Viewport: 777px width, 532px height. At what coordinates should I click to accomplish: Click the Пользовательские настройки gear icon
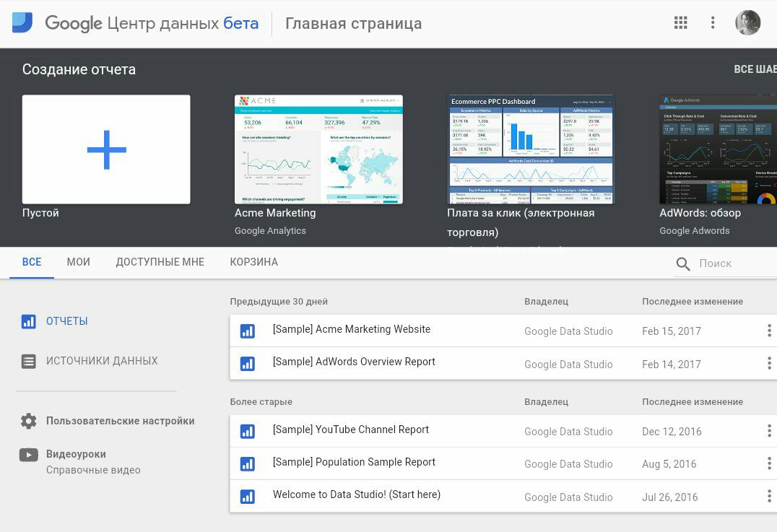(x=29, y=421)
